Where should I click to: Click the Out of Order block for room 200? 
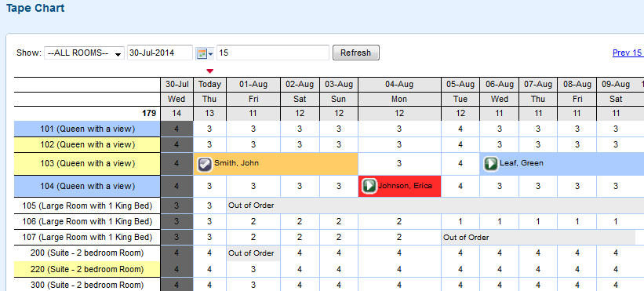253,253
